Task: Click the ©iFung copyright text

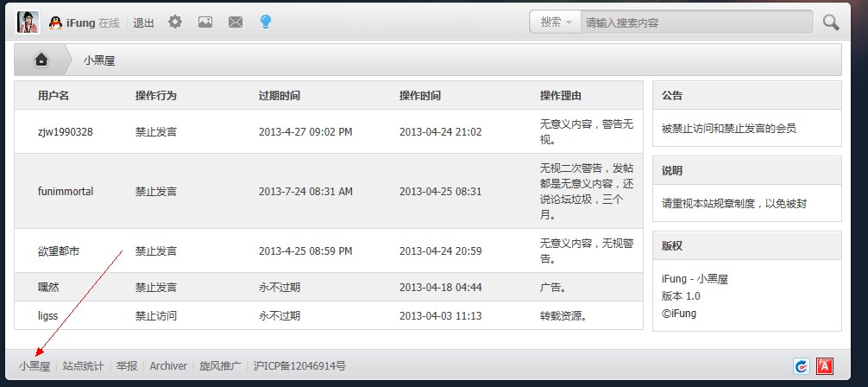Action: click(679, 314)
